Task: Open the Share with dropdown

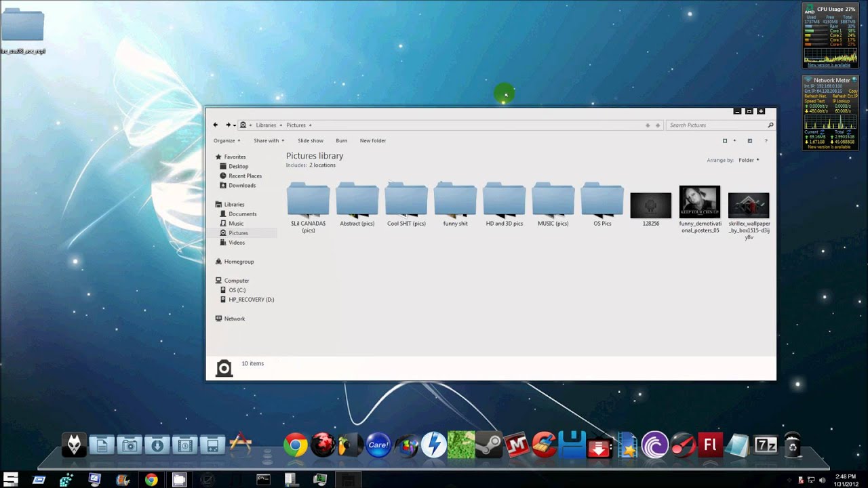Action: (269, 141)
